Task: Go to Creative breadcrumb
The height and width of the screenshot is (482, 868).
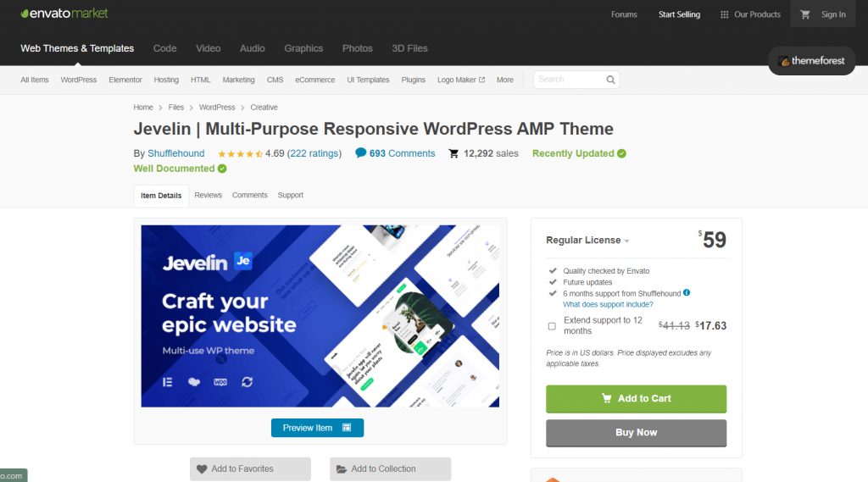Action: tap(264, 108)
